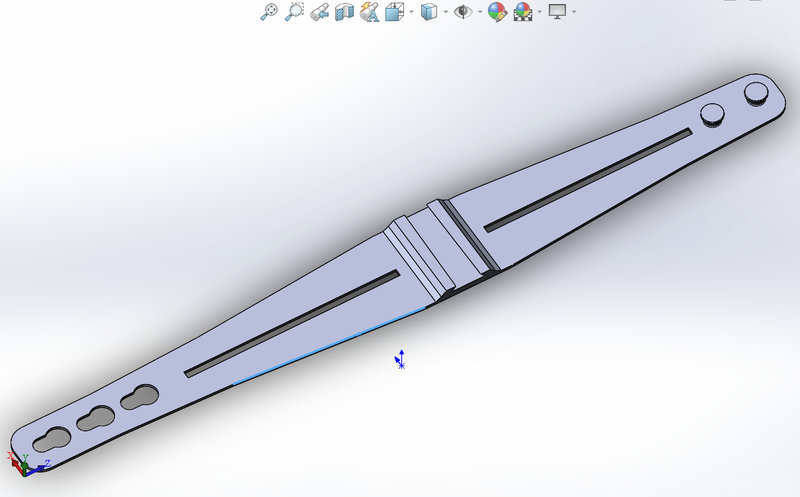Click the View Settings monitor icon

click(557, 11)
